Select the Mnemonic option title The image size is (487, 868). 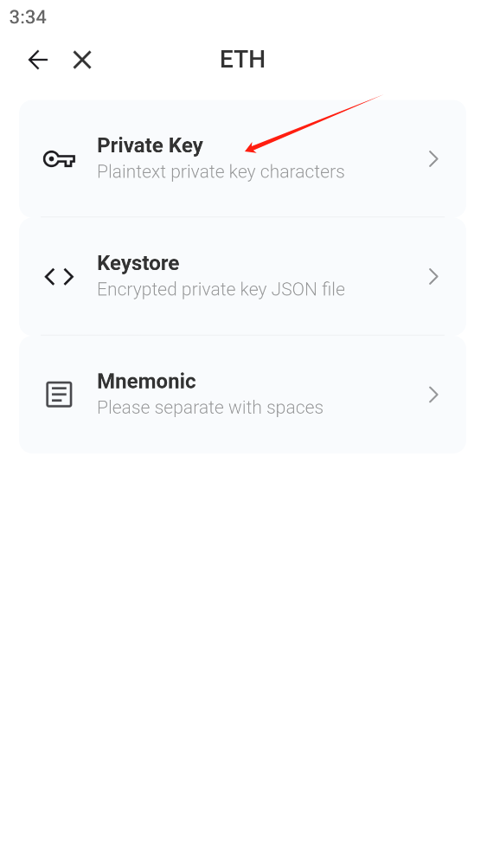coord(146,381)
